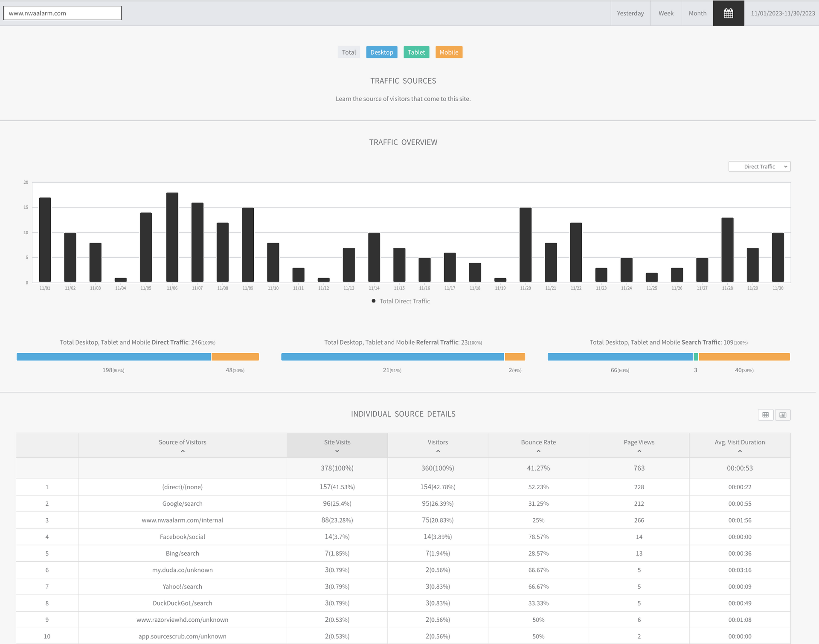Screen dimensions: 819x644
Task: Click the www.nwaalarm.com site field
Action: (x=62, y=13)
